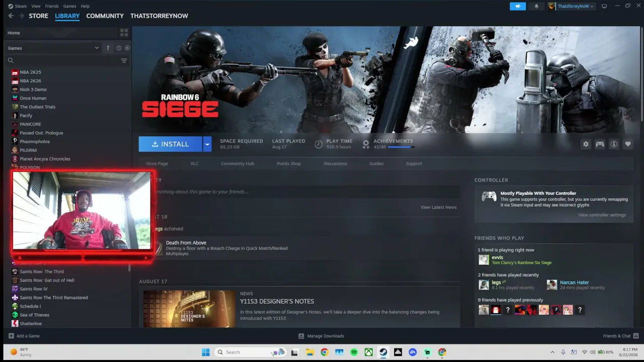Filter to ready-to-play games
Viewport: 644px width, 362px height.
coord(127,48)
